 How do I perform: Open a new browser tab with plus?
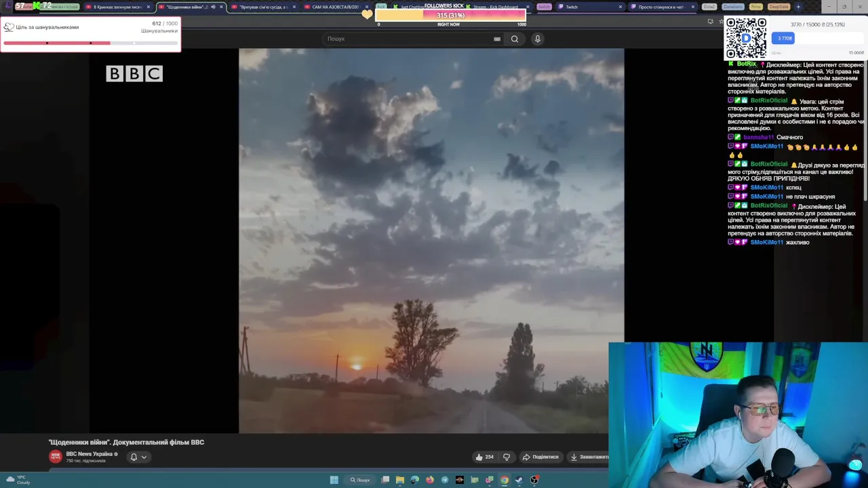coord(798,7)
